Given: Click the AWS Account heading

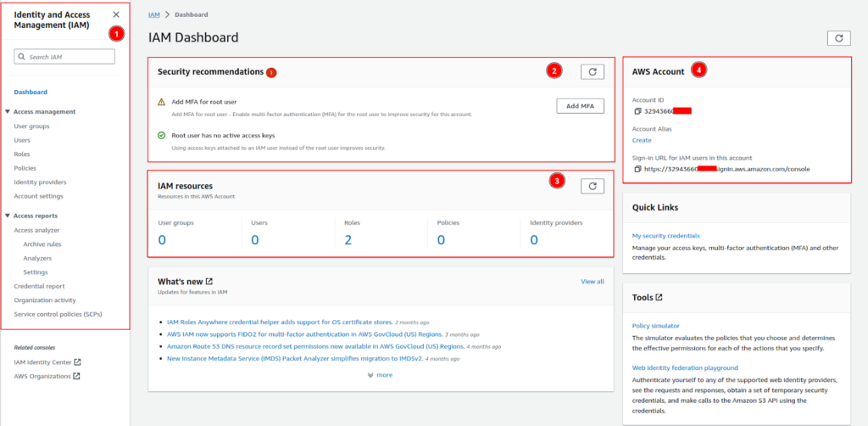Looking at the screenshot, I should 658,71.
